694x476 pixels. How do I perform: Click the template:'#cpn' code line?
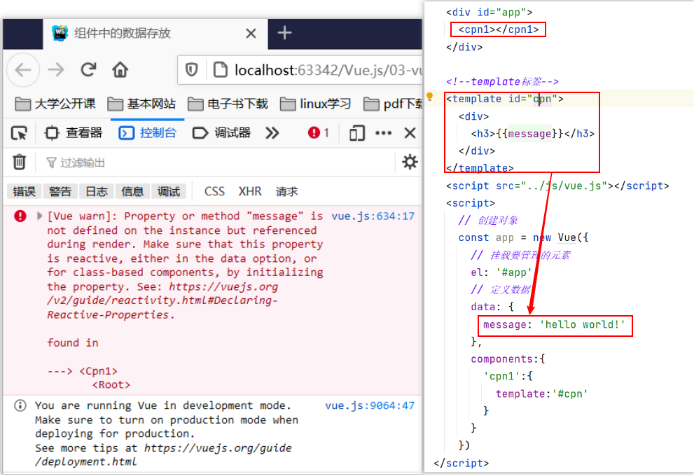click(542, 394)
